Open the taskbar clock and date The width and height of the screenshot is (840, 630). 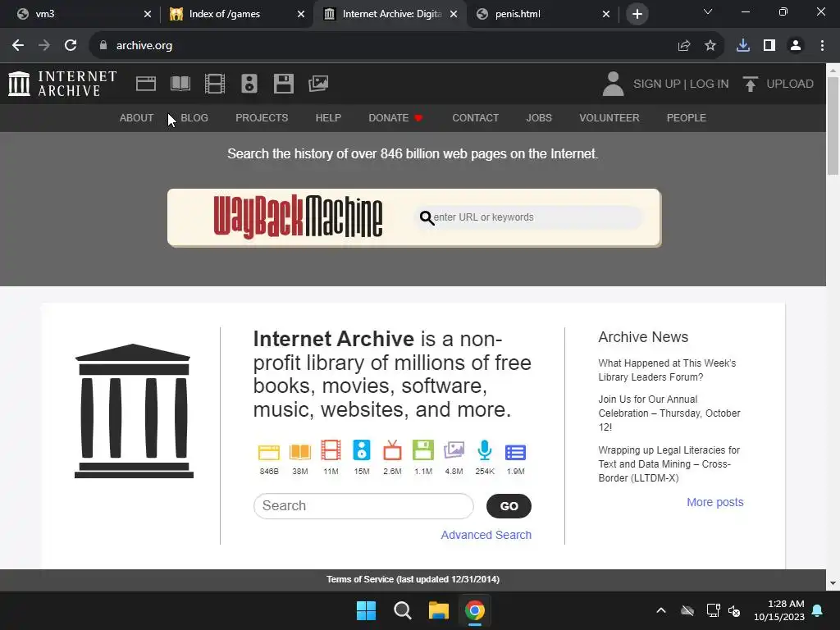[x=779, y=610]
